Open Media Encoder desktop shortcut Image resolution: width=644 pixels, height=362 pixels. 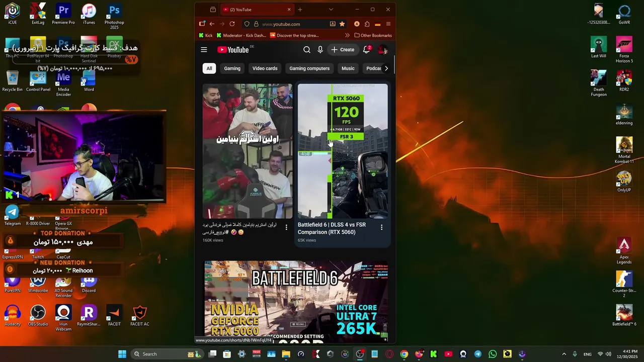click(x=63, y=83)
